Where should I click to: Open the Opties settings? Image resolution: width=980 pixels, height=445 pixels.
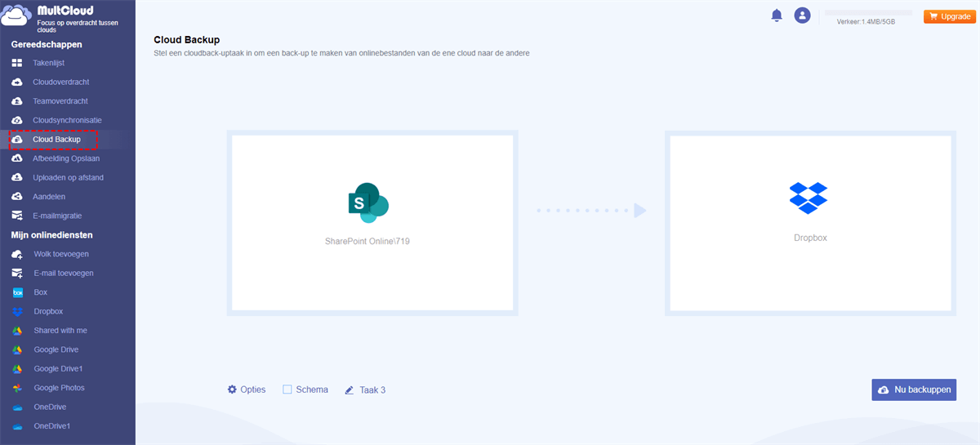click(x=247, y=389)
